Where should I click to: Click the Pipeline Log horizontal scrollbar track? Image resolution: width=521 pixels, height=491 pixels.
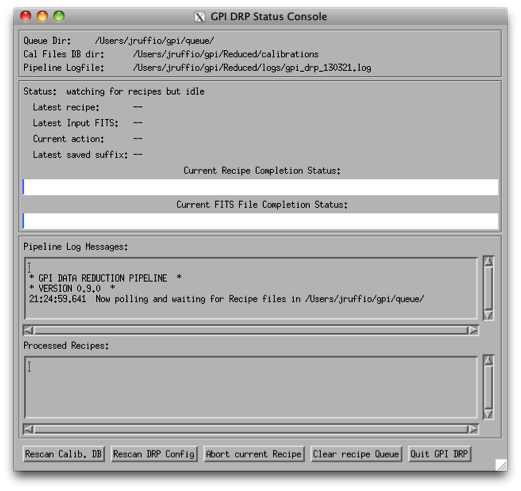tap(251, 330)
